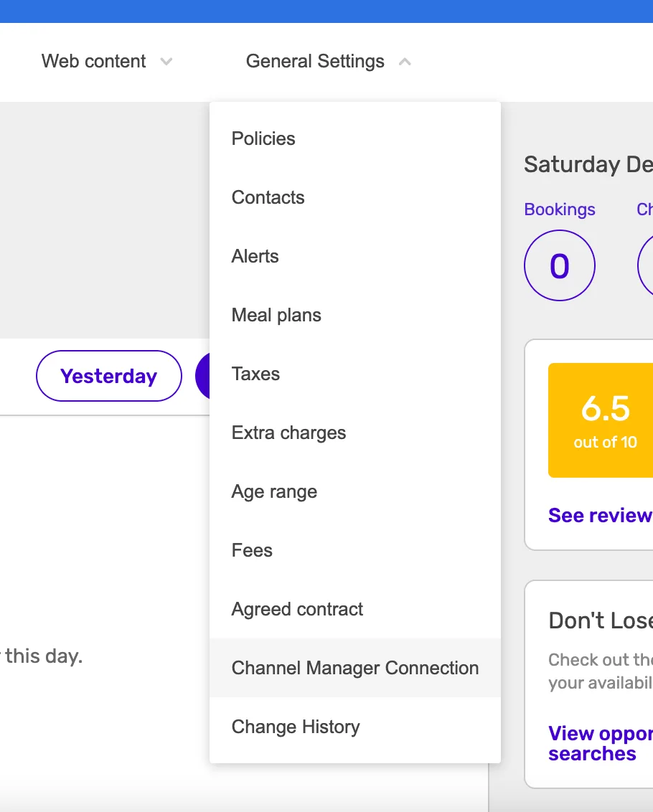653x812 pixels.
Task: Select the Taxes menu entry
Action: pos(355,374)
